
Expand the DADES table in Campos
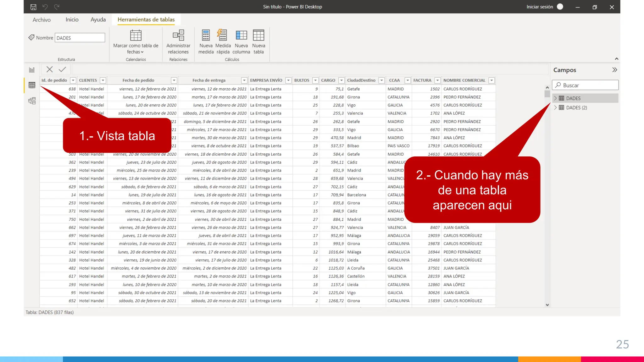tap(555, 98)
